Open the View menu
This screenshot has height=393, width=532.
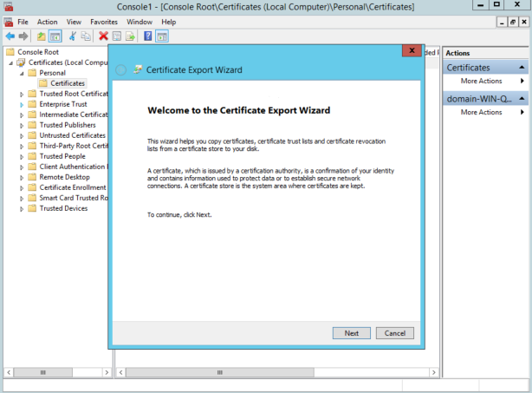[74, 22]
